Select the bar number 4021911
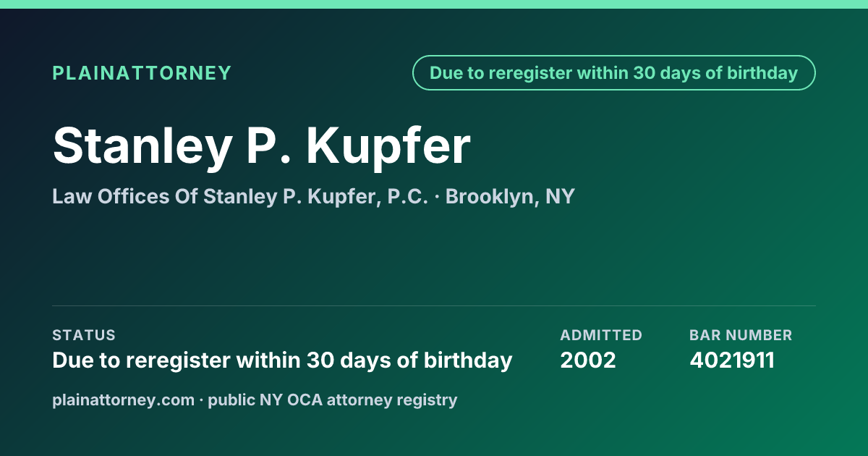This screenshot has height=456, width=868. [732, 360]
